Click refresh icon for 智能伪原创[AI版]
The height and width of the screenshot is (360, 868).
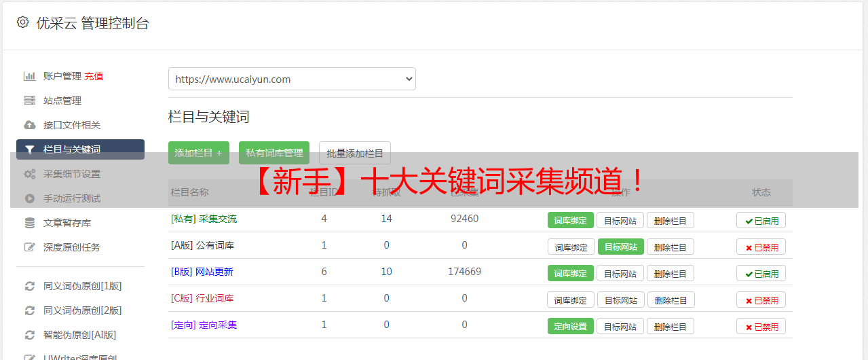pos(29,335)
